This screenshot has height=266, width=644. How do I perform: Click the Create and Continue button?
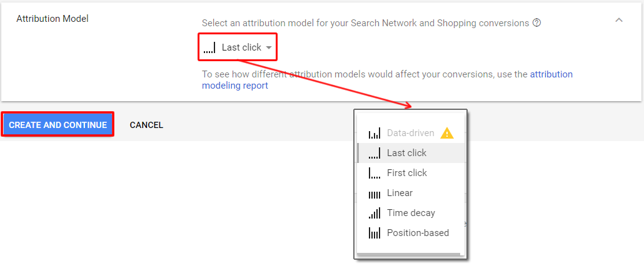tap(58, 125)
